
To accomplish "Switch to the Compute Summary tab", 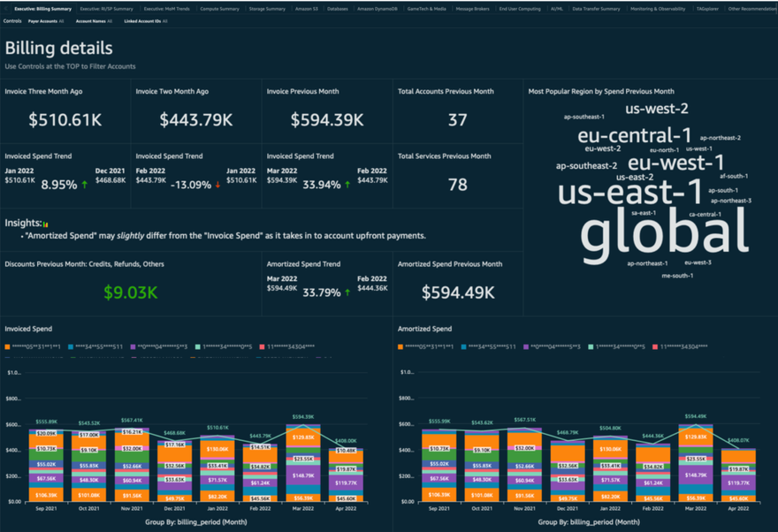I will click(219, 8).
